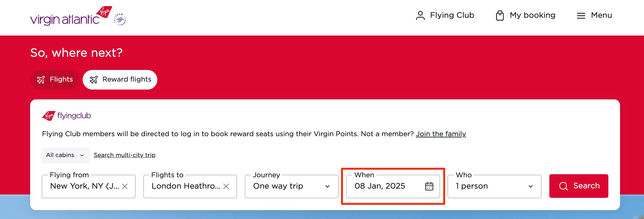Viewport: 644px width, 219px height.
Task: Clear the New York departure airport
Action: click(125, 186)
